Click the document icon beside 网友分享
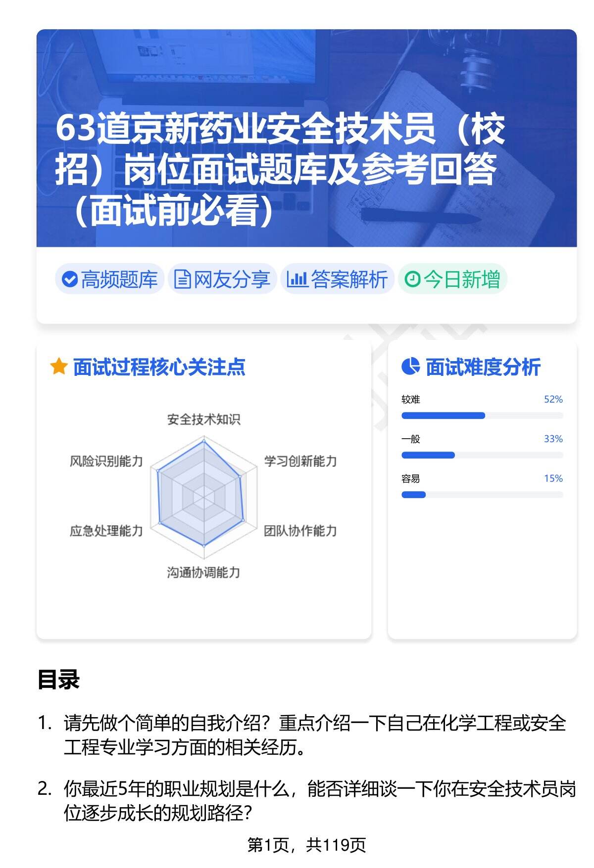The height and width of the screenshot is (868, 594). [x=182, y=279]
